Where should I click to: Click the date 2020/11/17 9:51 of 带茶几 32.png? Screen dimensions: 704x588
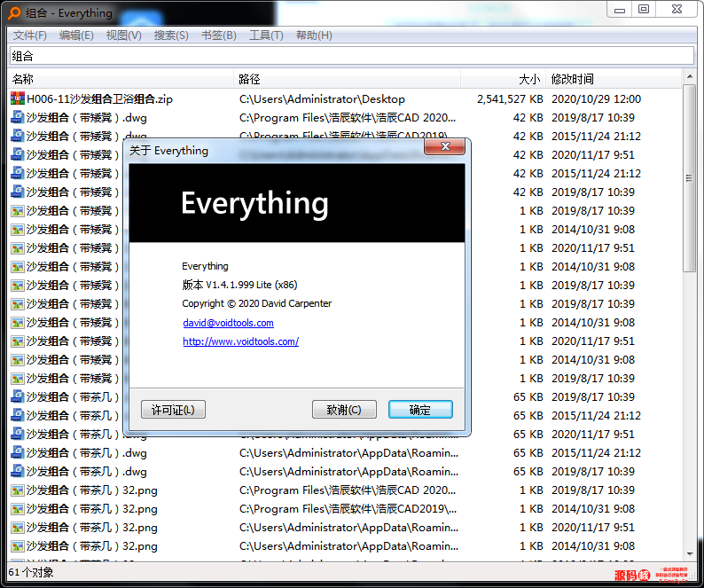click(x=592, y=528)
